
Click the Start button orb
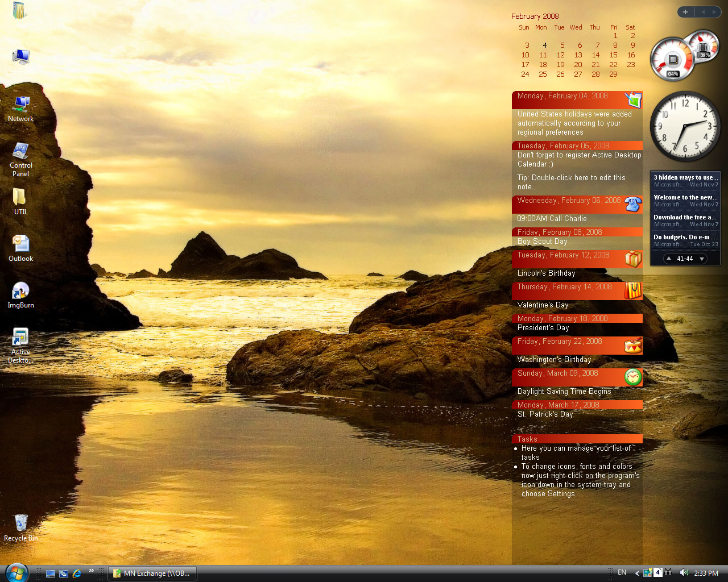[x=16, y=572]
